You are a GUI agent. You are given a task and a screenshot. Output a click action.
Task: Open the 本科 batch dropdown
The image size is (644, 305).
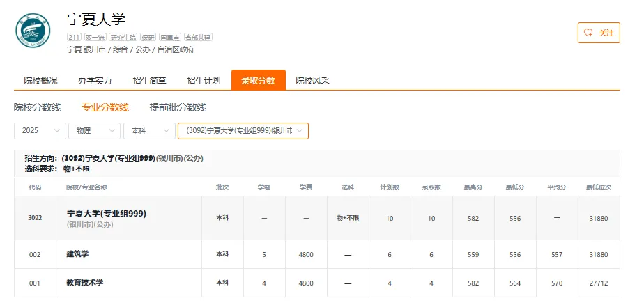click(149, 130)
